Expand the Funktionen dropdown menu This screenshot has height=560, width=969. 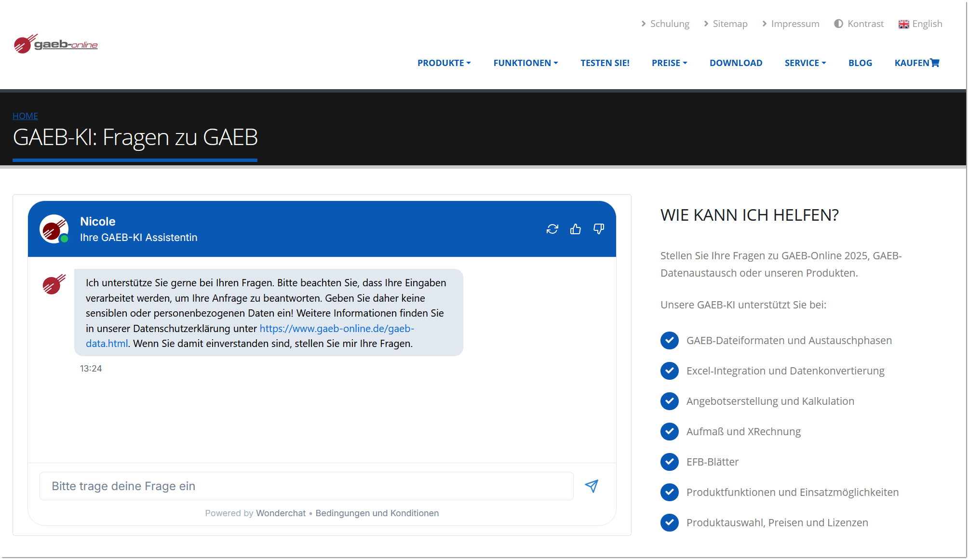pos(525,63)
